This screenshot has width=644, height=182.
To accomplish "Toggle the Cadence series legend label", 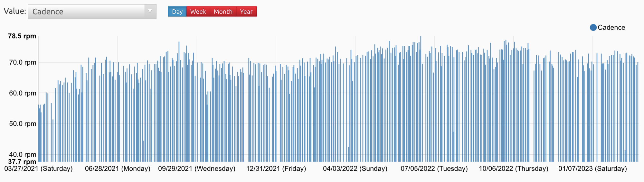I will [x=611, y=28].
